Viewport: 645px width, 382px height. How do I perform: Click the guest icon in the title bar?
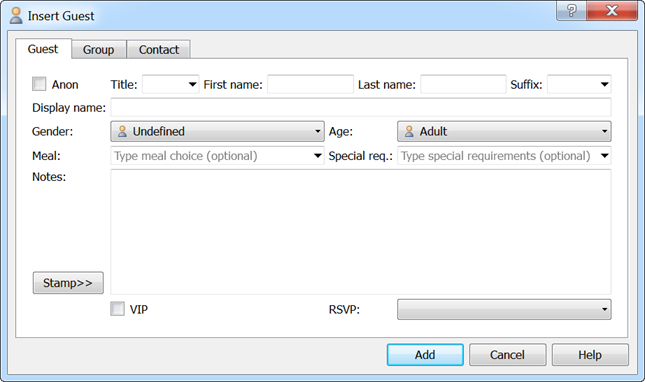(16, 15)
